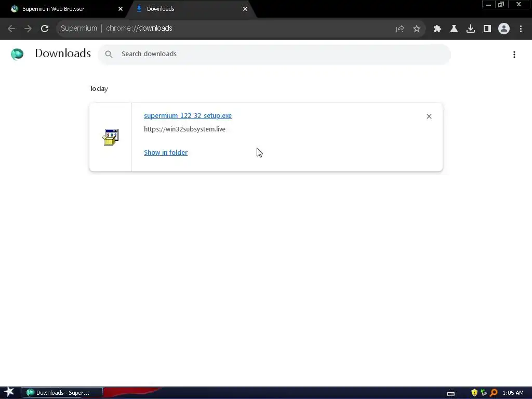Open the toolbar downloads tray icon

point(471,29)
